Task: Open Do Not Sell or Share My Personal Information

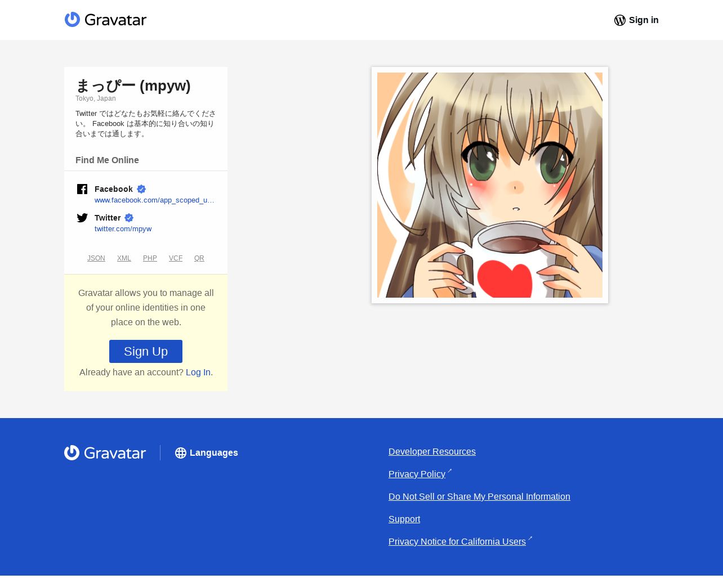Action: [479, 497]
